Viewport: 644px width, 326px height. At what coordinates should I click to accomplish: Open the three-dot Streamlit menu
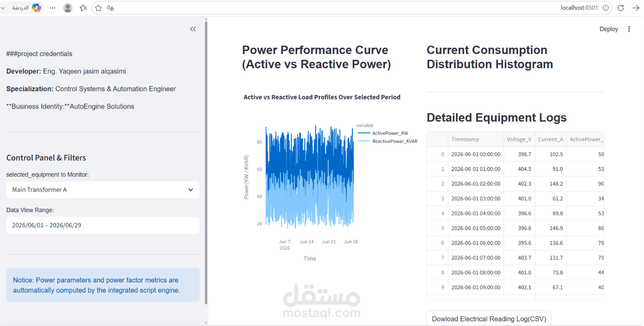(629, 29)
